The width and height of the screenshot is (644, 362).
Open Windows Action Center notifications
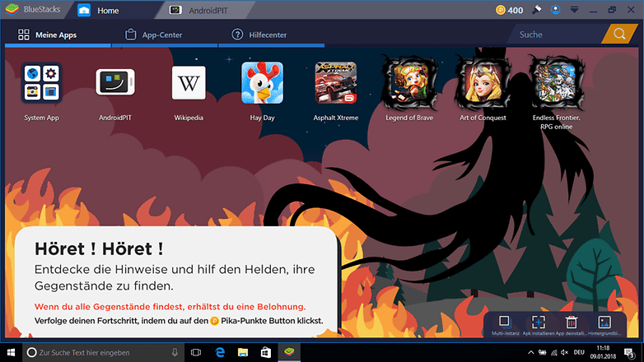(629, 353)
